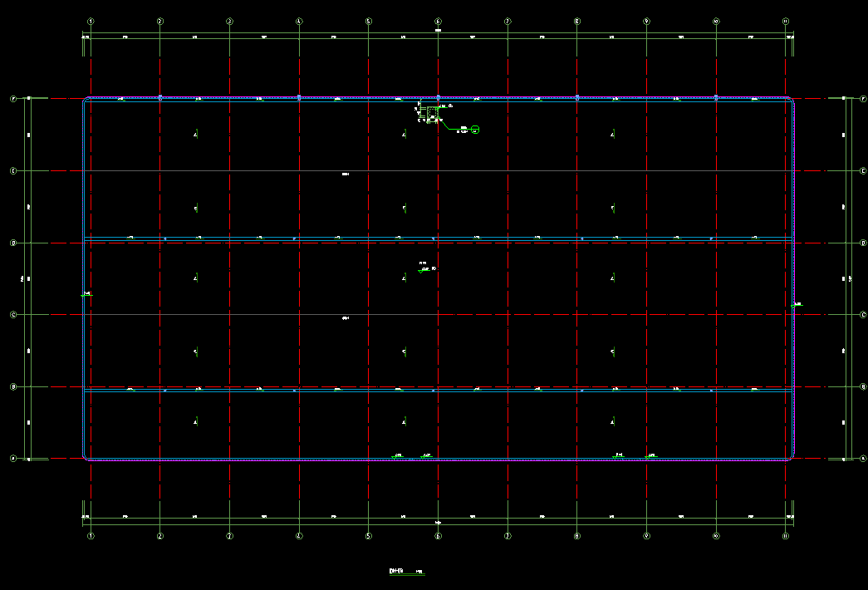Viewport: 868px width, 590px height.
Task: Click the rounded bottom-left corner of the outline
Action: tap(86, 456)
